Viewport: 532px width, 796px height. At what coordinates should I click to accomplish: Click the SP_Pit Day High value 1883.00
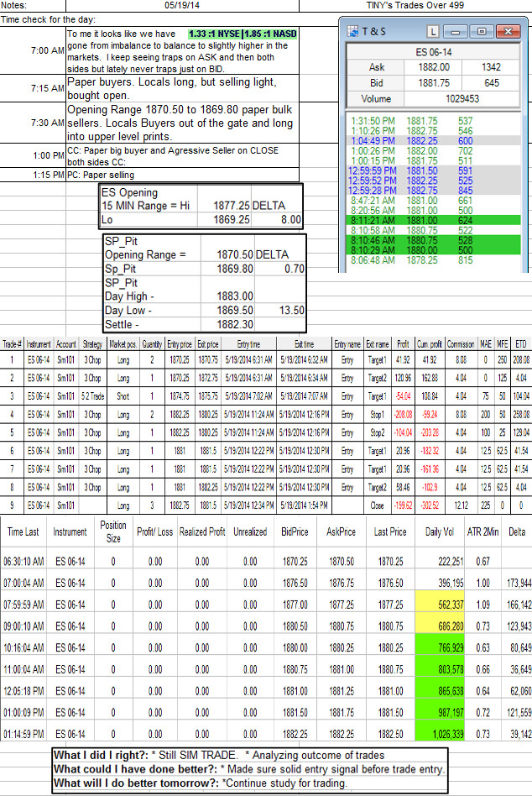(x=235, y=296)
